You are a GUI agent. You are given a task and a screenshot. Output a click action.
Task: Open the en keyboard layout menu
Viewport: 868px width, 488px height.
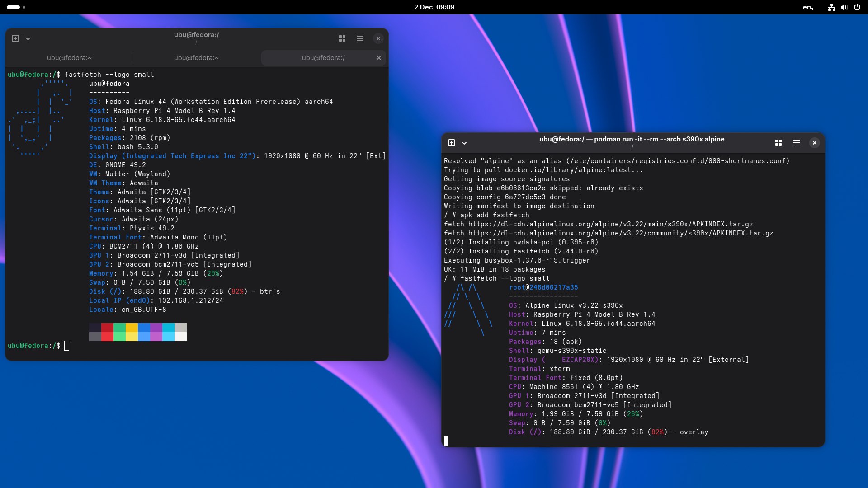point(808,7)
